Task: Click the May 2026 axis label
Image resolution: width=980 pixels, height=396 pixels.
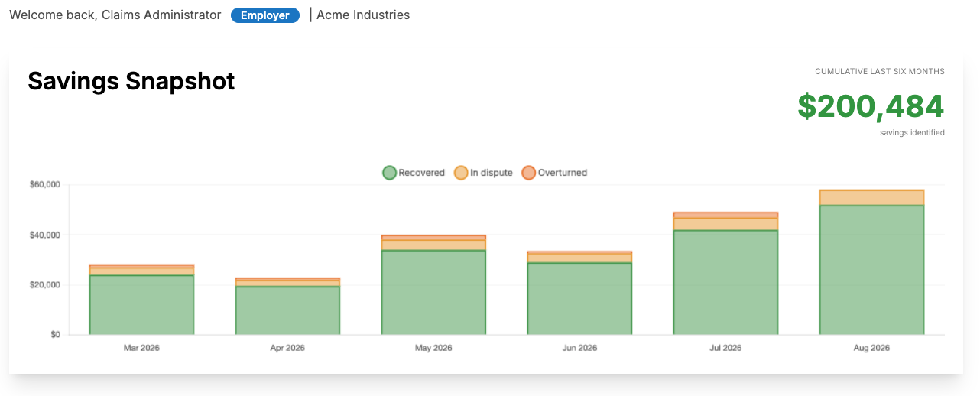Action: coord(433,348)
